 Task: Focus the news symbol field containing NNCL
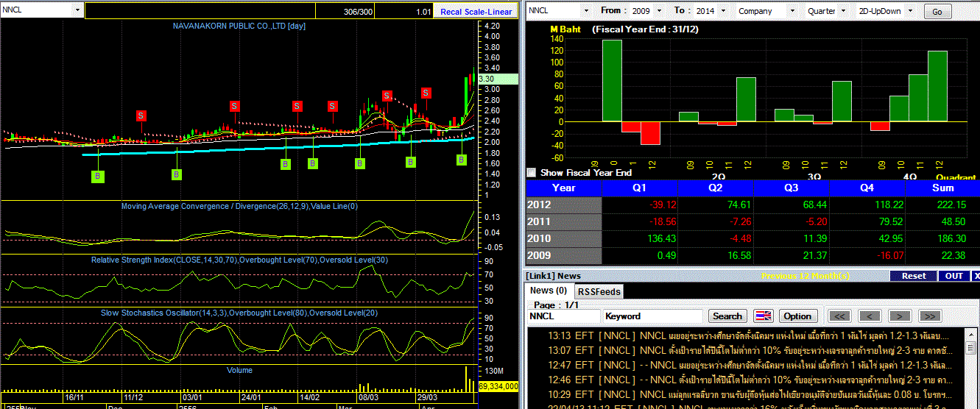(x=563, y=316)
